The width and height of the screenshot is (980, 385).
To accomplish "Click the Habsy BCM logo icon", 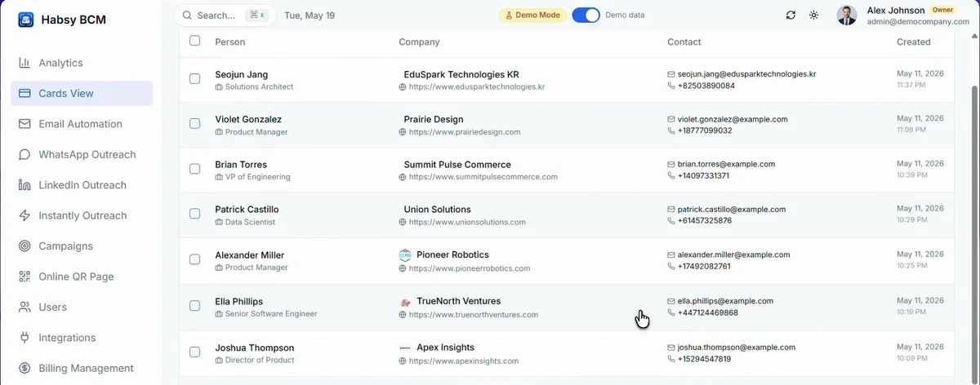I will (x=26, y=20).
